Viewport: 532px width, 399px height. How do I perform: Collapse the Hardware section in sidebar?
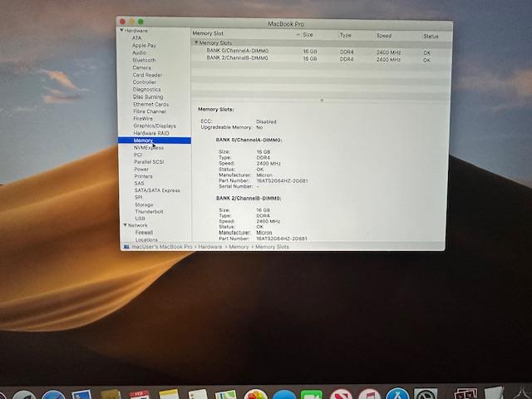[122, 30]
